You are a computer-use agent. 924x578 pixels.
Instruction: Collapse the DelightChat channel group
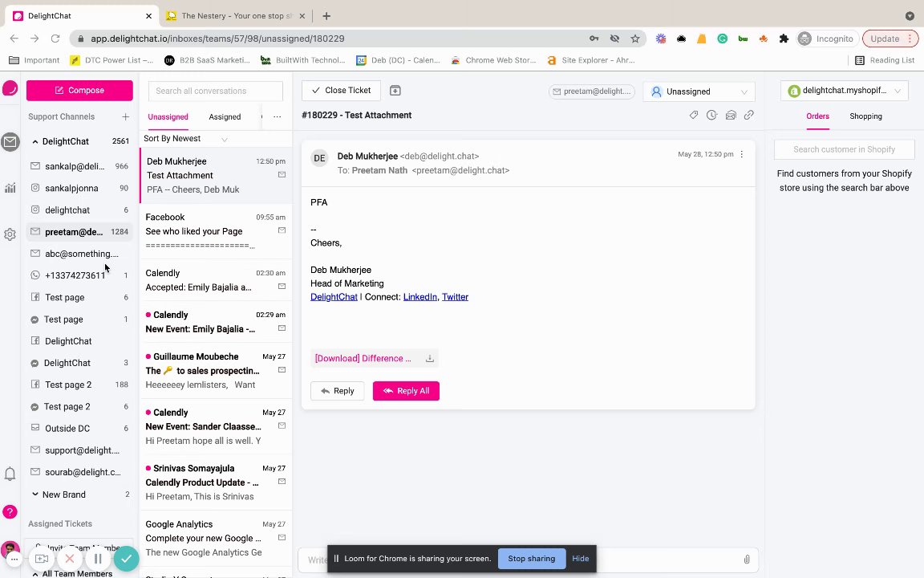34,141
